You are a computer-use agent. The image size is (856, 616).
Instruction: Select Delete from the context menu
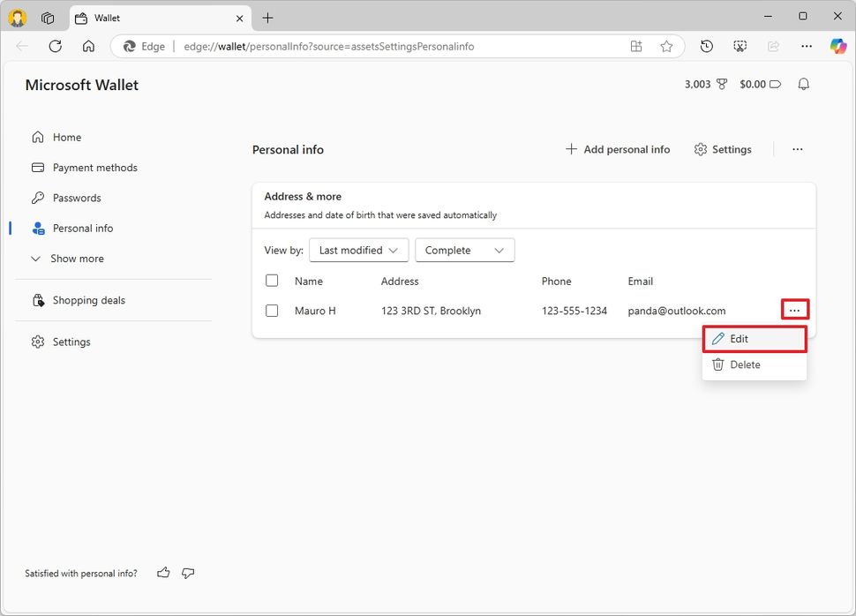(x=746, y=364)
